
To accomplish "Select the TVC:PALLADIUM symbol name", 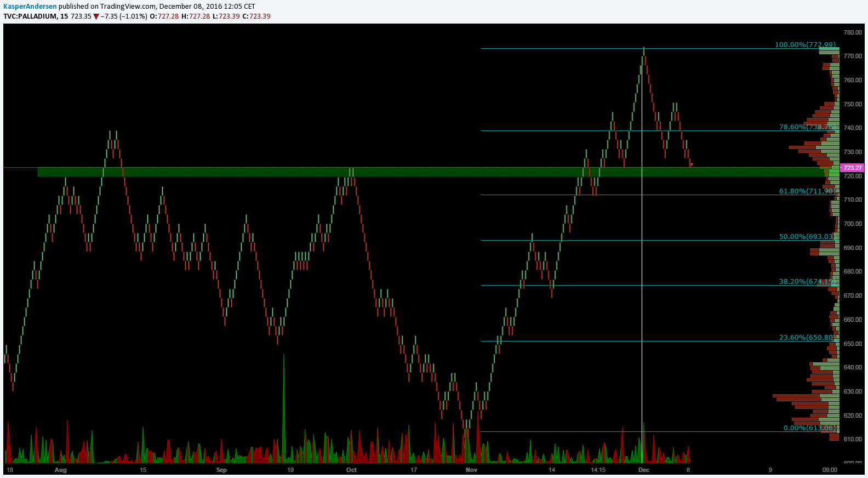I will pyautogui.click(x=30, y=16).
